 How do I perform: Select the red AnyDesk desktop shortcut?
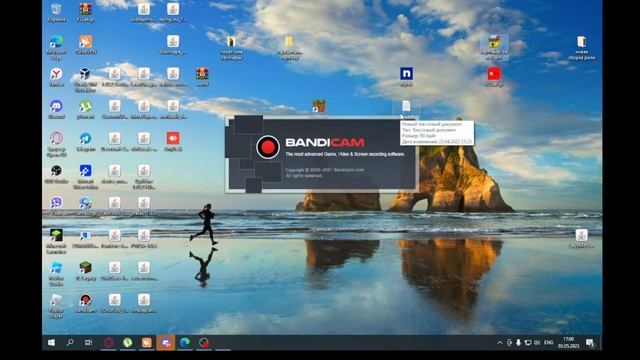(x=173, y=142)
